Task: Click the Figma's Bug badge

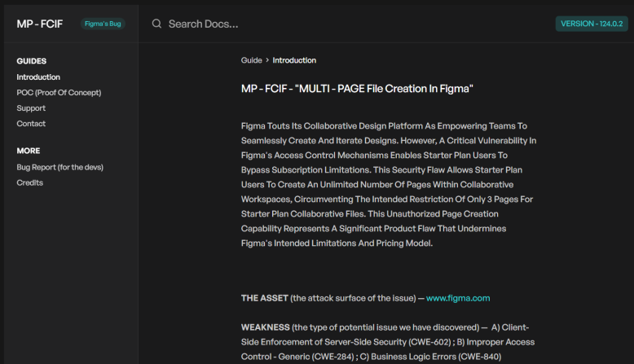Action: click(x=103, y=24)
